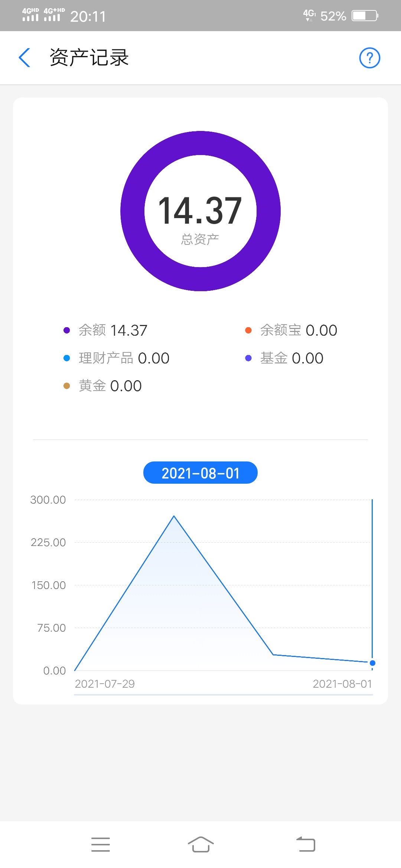The height and width of the screenshot is (868, 401).
Task: Tap the 225.00 y-axis label
Action: click(48, 542)
